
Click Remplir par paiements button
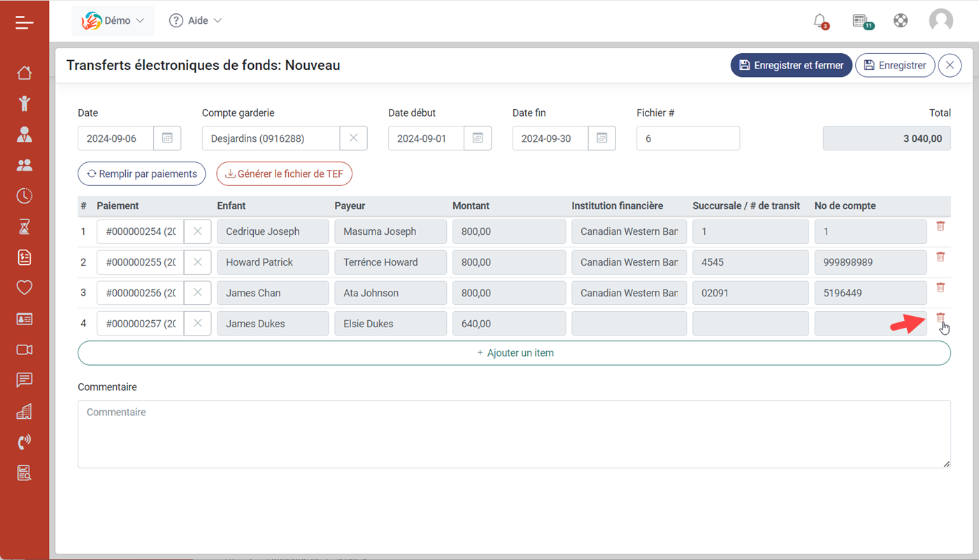(x=142, y=174)
